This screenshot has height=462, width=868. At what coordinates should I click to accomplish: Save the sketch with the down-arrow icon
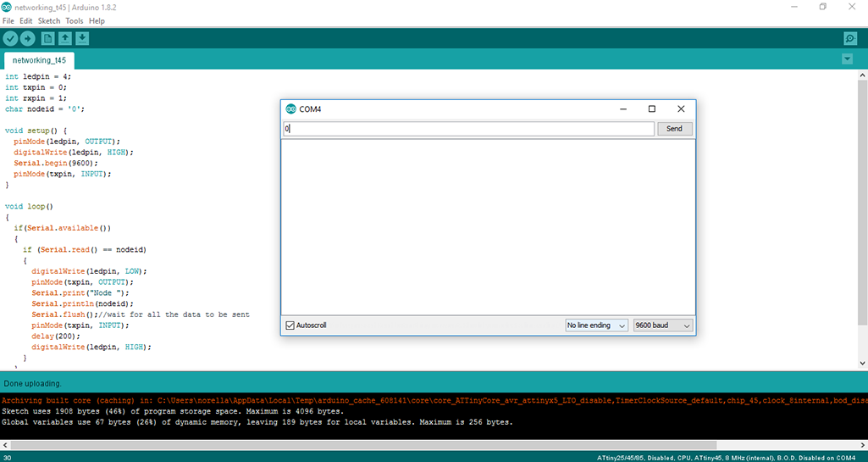(82, 38)
